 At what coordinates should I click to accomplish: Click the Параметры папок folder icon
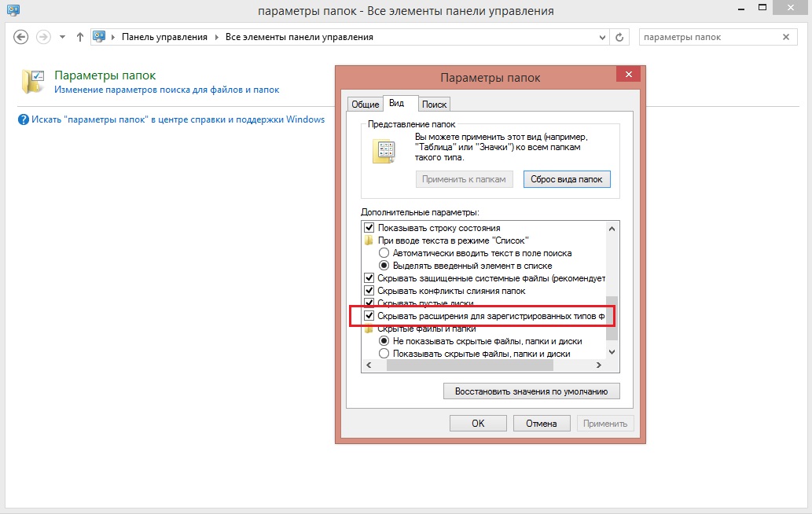[x=33, y=82]
